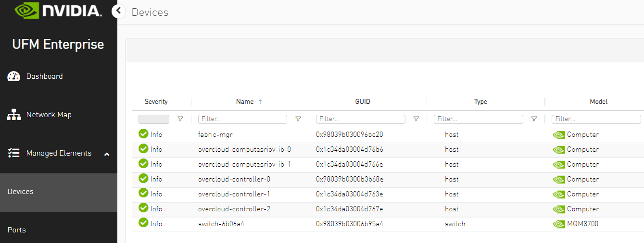The width and height of the screenshot is (644, 243).
Task: Open the Type column filter options icon
Action: tap(534, 119)
